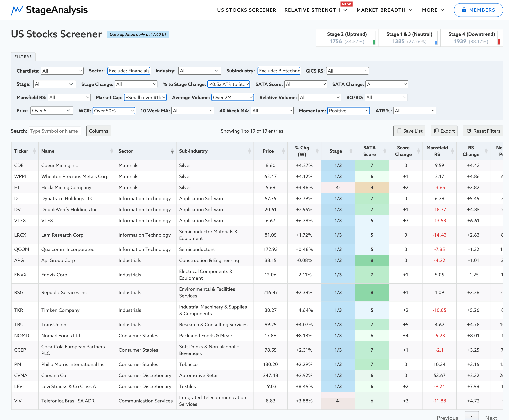Screen dimensions: 509x420
Task: Click sort arrows on % Chg (W) column
Action: point(317,151)
